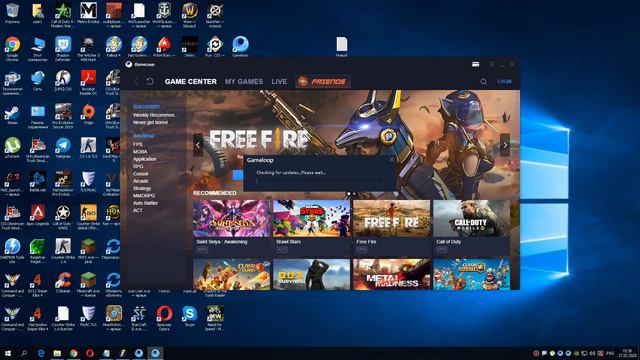
Task: Open the Clash of Clans thumbnail
Action: pyautogui.click(x=231, y=274)
